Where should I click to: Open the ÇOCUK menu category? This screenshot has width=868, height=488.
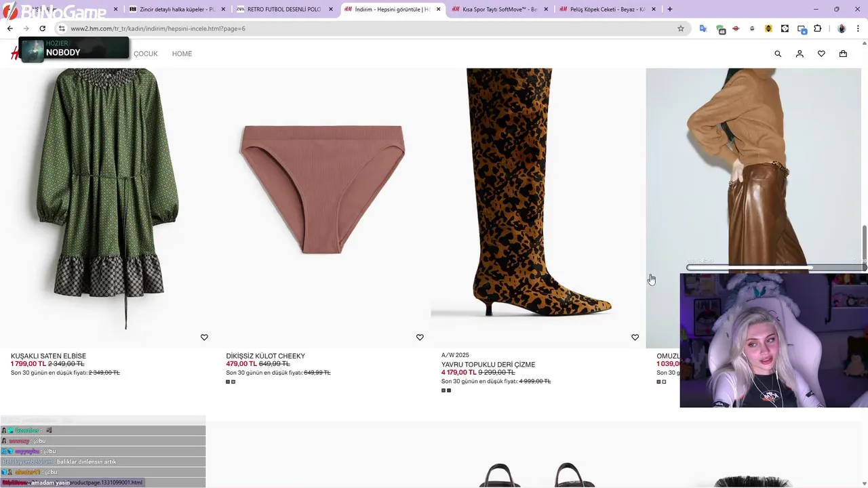(145, 54)
